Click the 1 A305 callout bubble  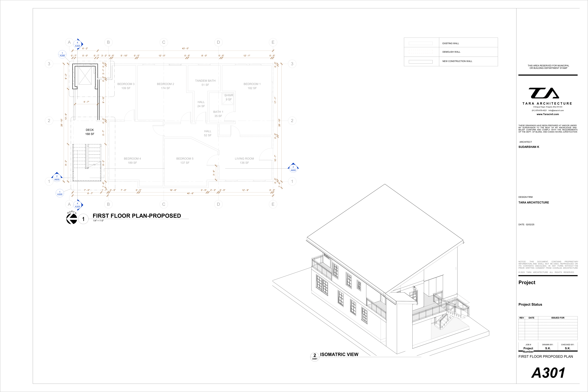click(x=60, y=193)
